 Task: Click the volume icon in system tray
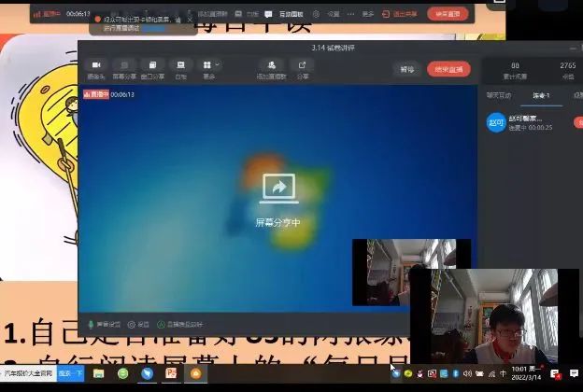point(467,373)
